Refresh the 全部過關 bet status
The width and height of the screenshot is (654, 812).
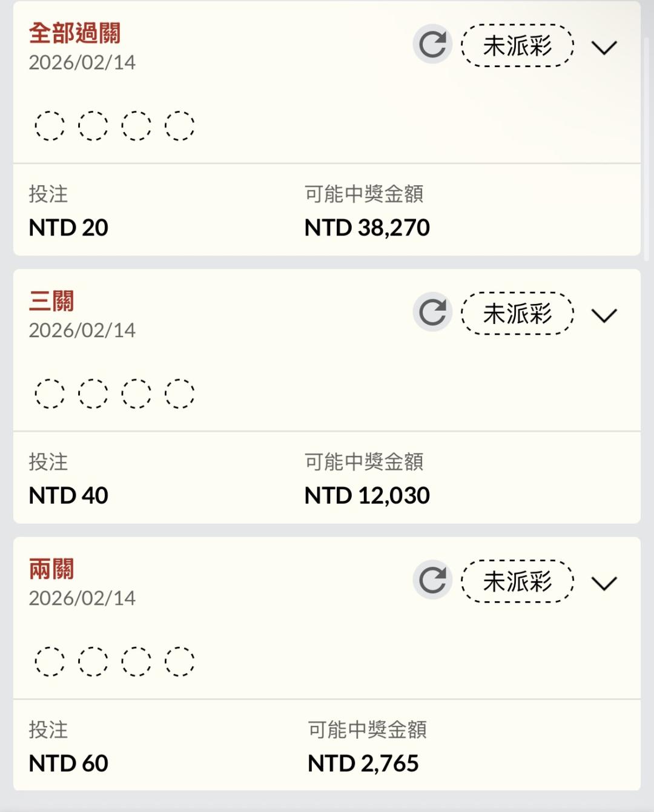click(432, 45)
